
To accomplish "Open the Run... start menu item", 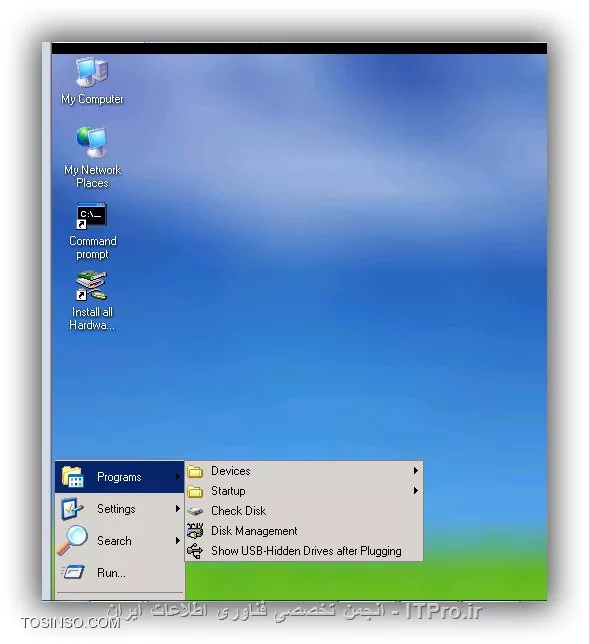I will pyautogui.click(x=120, y=573).
